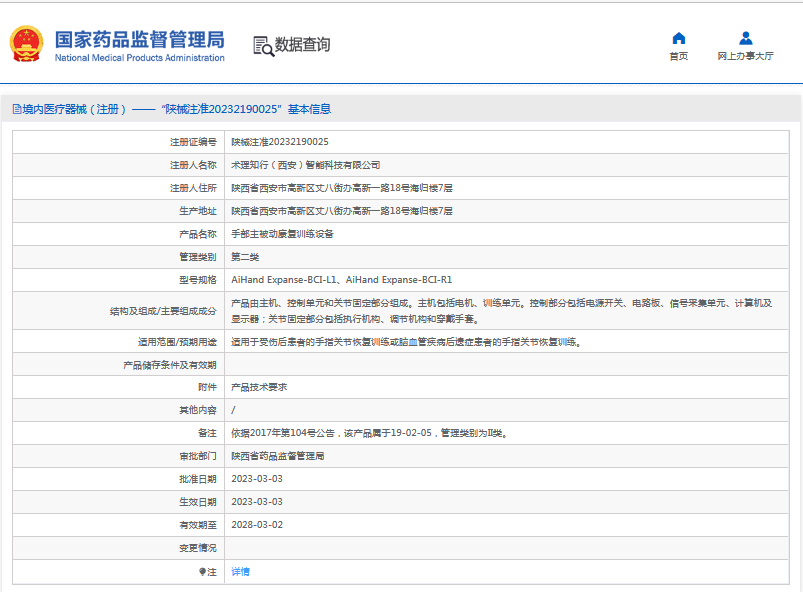The height and width of the screenshot is (592, 803).
Task: Click the 第二类 management category value
Action: (x=245, y=257)
